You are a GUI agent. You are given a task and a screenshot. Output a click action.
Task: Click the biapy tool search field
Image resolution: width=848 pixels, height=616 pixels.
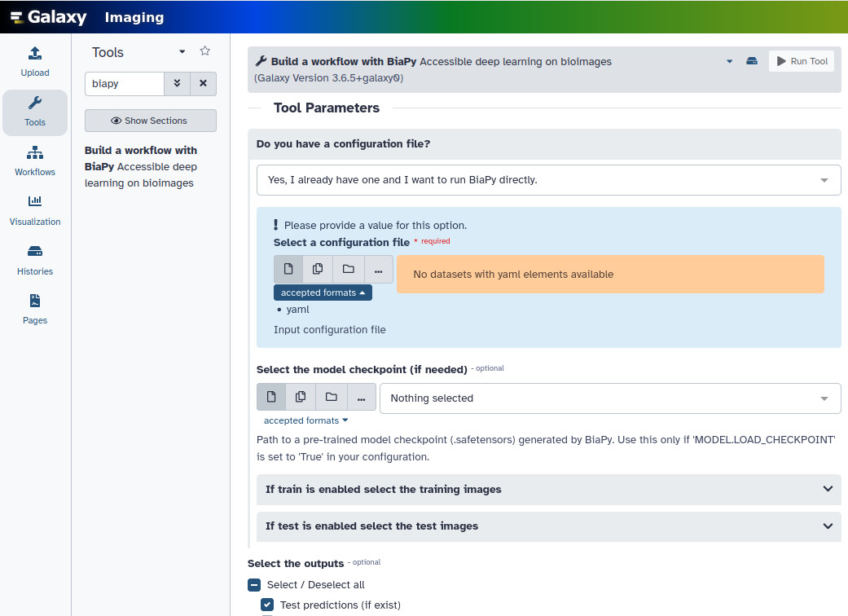point(125,83)
